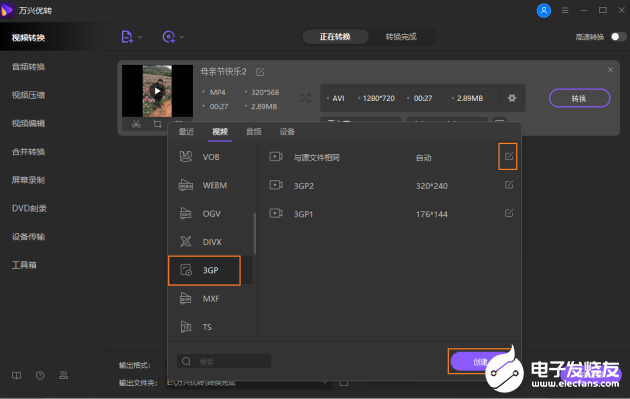Open 合并转换 in the sidebar
The height and width of the screenshot is (399, 630).
(x=28, y=152)
